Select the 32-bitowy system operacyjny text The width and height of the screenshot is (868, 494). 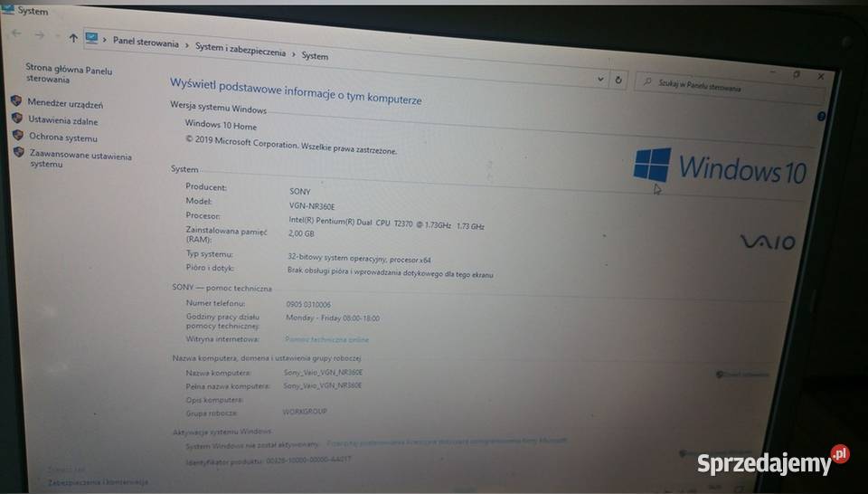(359, 259)
